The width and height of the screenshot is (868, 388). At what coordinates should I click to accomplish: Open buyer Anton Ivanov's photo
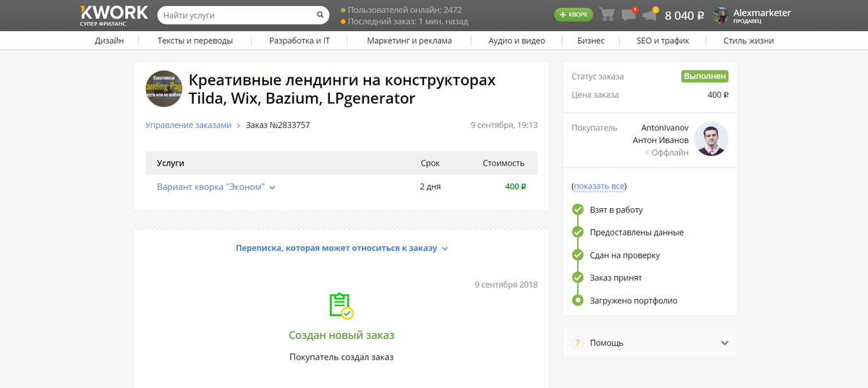pos(711,139)
